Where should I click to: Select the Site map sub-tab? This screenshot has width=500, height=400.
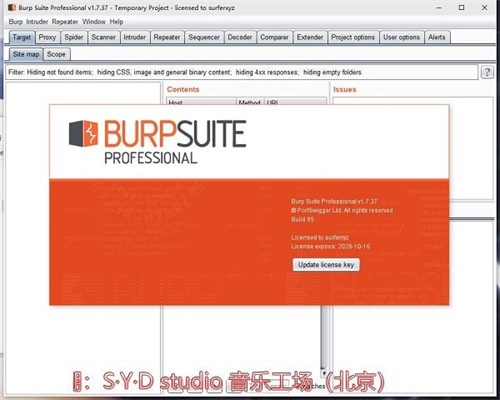coord(26,54)
